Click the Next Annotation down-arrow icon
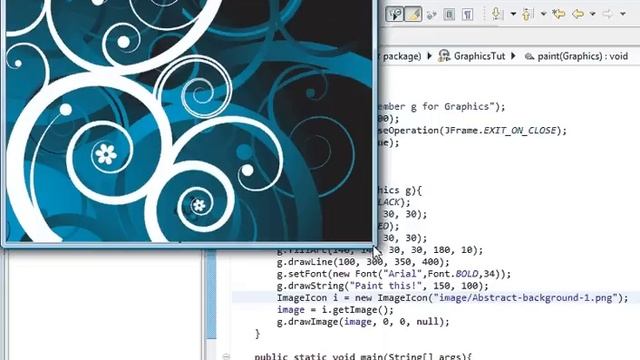This screenshot has height=360, width=640. pos(497,14)
